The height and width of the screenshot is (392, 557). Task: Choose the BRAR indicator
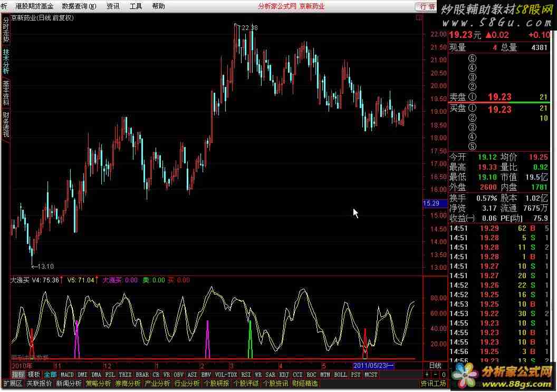142,374
